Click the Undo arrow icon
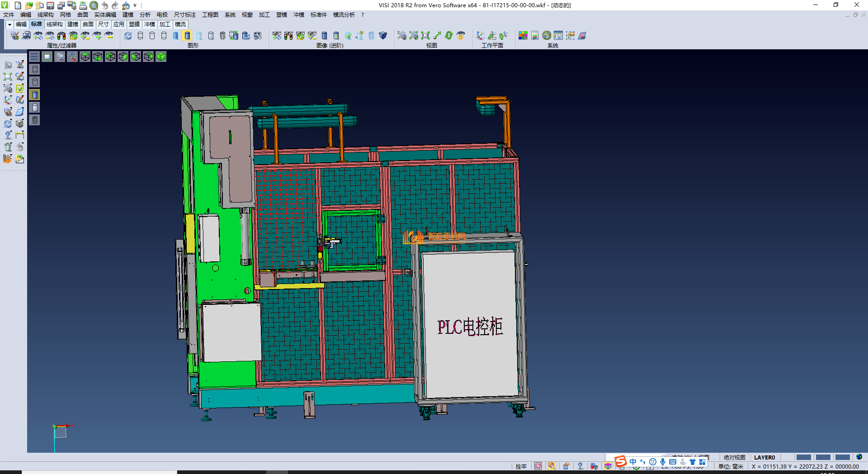The height and width of the screenshot is (474, 868). (104, 5)
